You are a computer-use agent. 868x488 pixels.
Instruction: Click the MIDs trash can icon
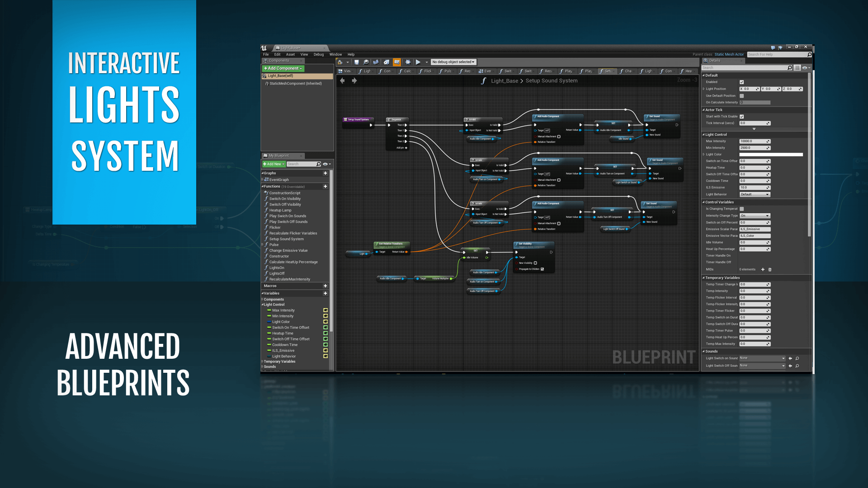pos(770,269)
